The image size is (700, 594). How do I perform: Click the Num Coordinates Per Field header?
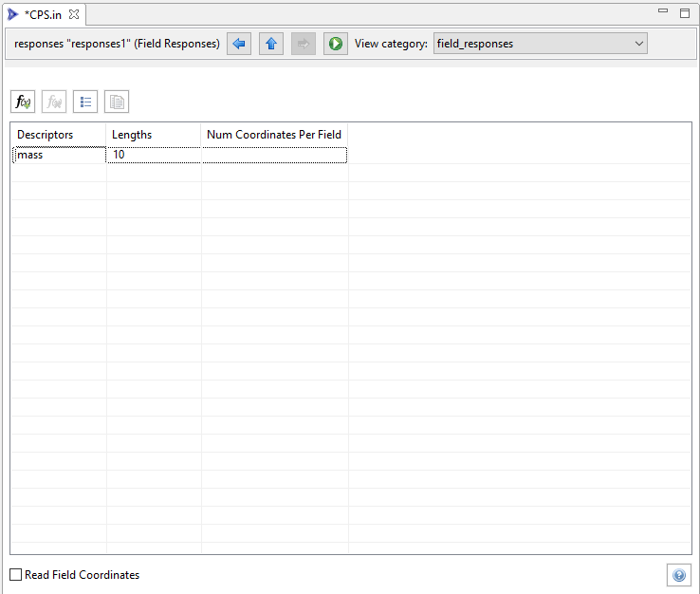274,135
